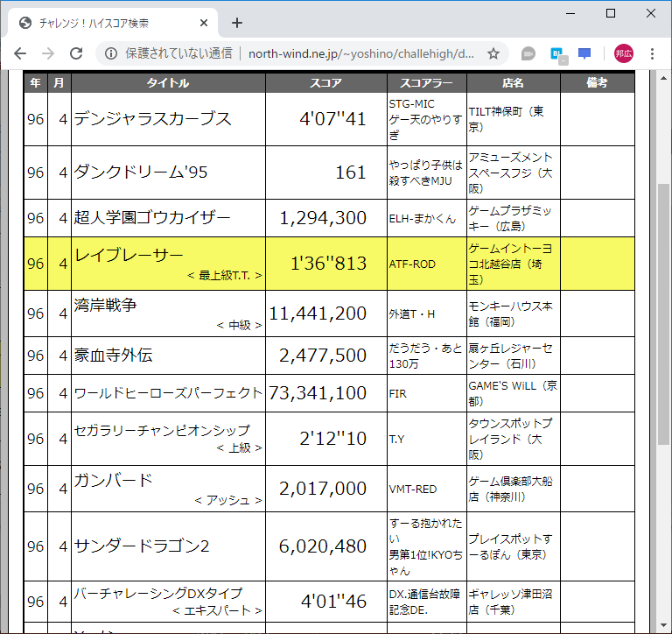Click score 2,017,000

[323, 489]
